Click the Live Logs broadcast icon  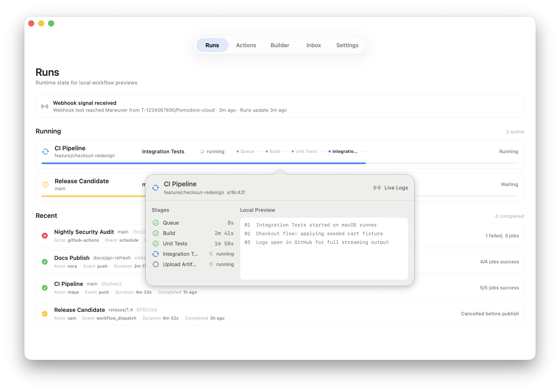[x=377, y=188]
